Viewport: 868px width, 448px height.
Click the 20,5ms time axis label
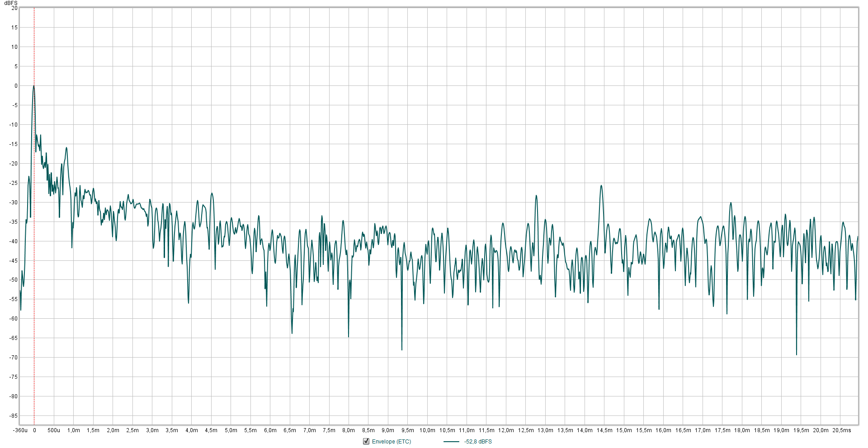(841, 430)
